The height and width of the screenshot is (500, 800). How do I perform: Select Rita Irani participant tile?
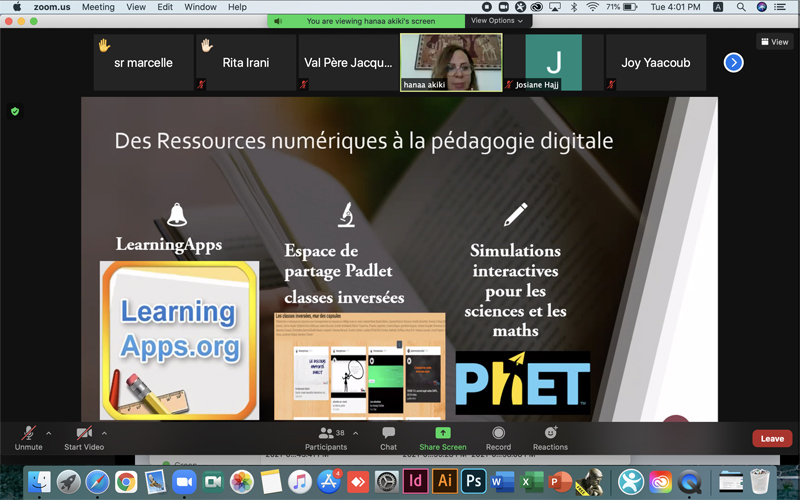(246, 63)
